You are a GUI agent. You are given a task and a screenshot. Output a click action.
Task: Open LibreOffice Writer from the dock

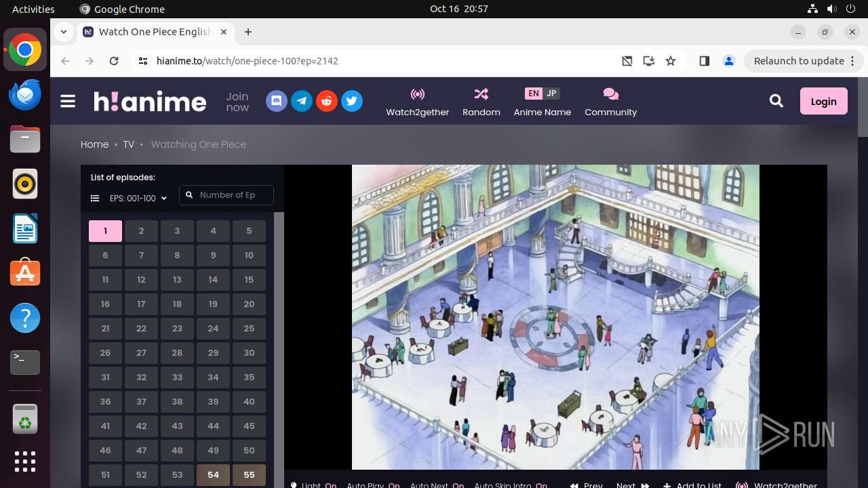pyautogui.click(x=25, y=228)
